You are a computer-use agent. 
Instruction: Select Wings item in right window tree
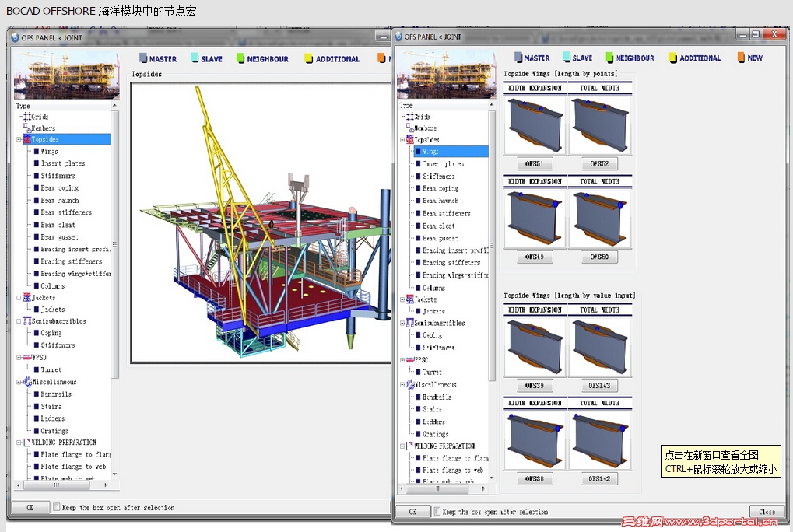(451, 151)
